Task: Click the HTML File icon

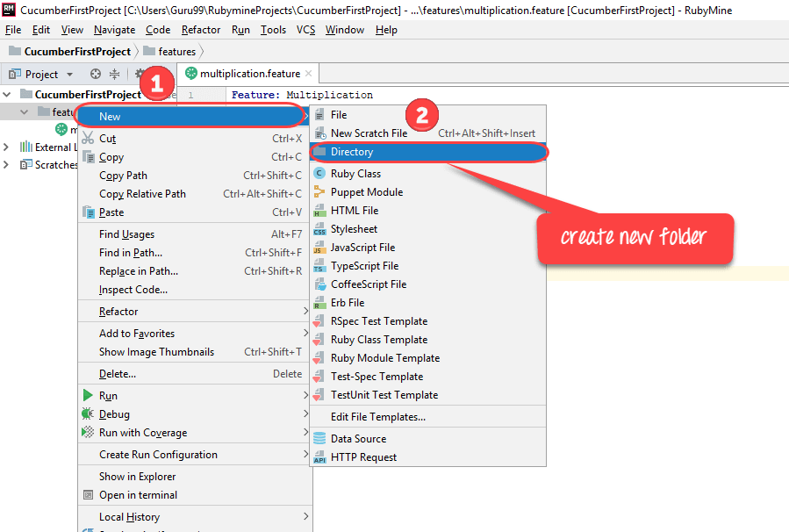Action: coord(319,211)
